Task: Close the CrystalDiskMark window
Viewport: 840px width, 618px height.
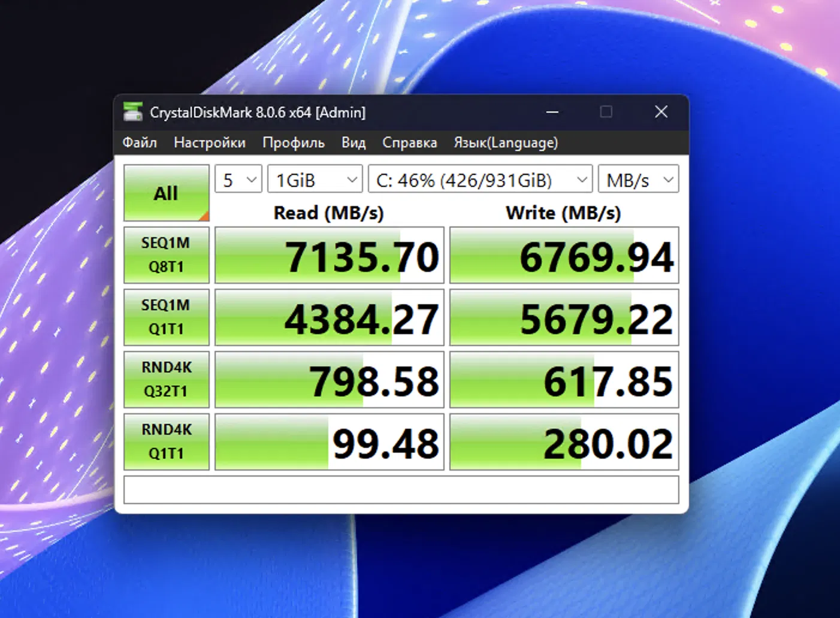Action: [661, 112]
